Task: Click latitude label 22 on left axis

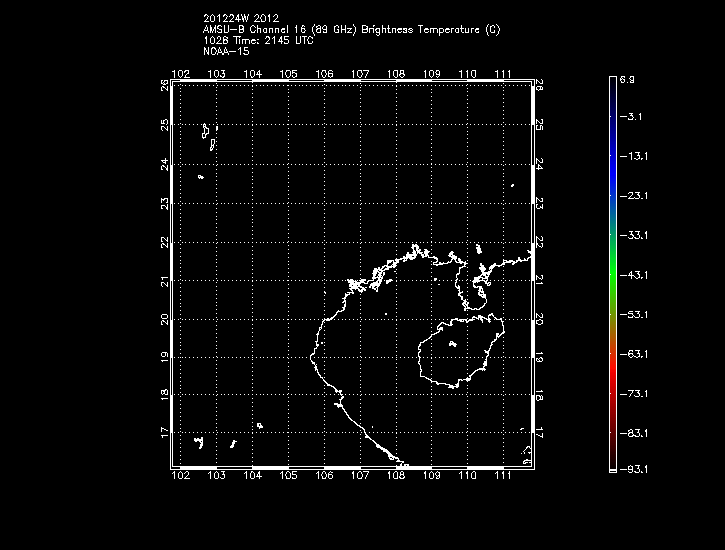Action: coord(165,241)
